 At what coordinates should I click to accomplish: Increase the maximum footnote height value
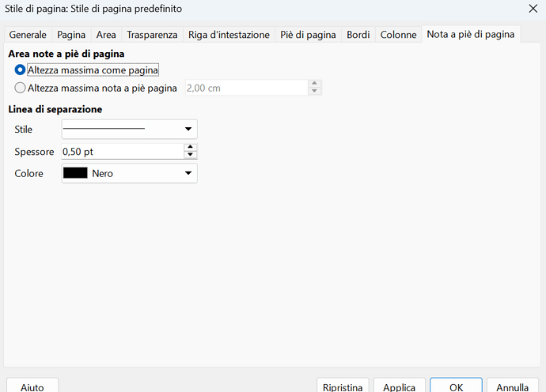point(314,84)
